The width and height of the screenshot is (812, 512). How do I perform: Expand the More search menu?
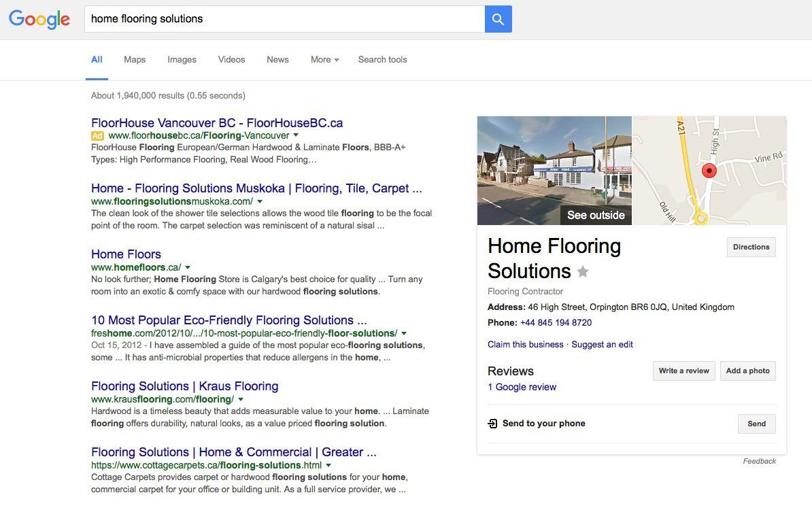click(x=324, y=60)
